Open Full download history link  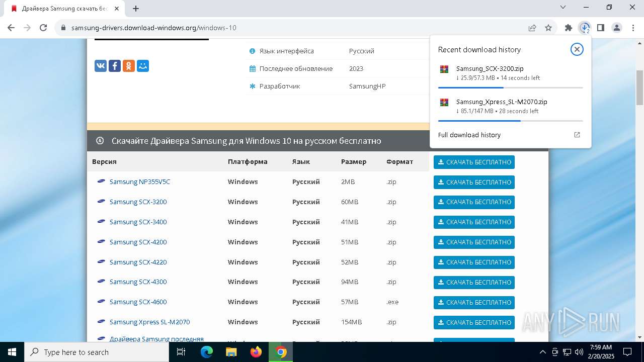point(469,135)
